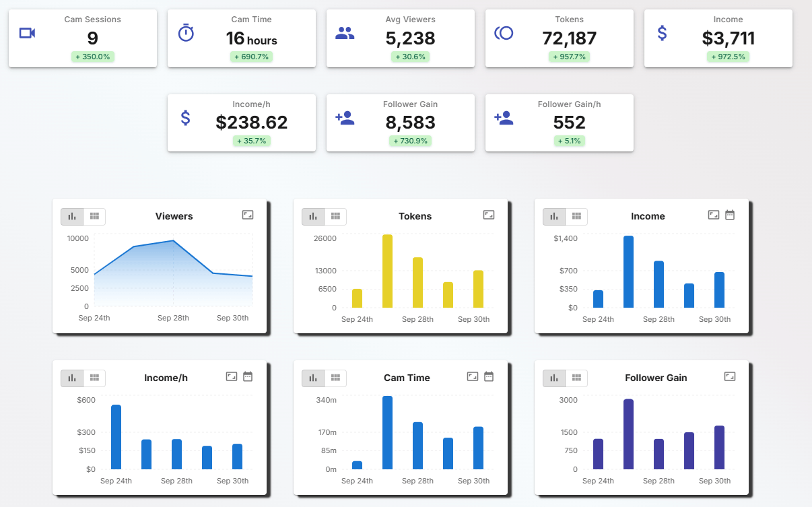Select bar chart view on Viewers chart

point(72,216)
